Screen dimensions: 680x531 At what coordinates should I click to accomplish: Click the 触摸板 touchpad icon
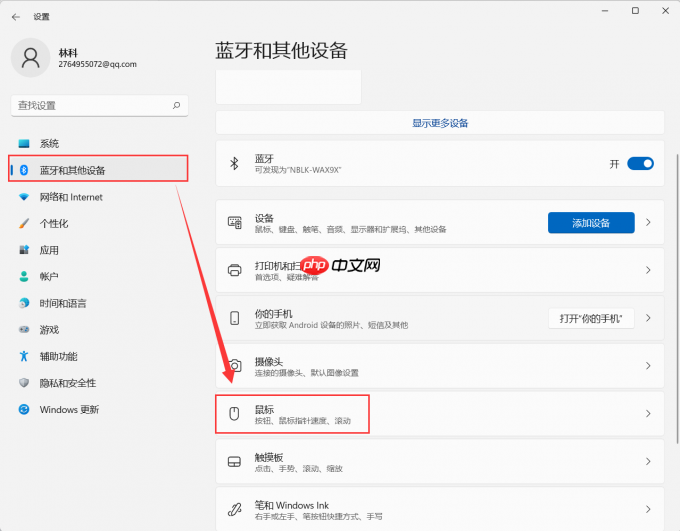[x=234, y=462]
